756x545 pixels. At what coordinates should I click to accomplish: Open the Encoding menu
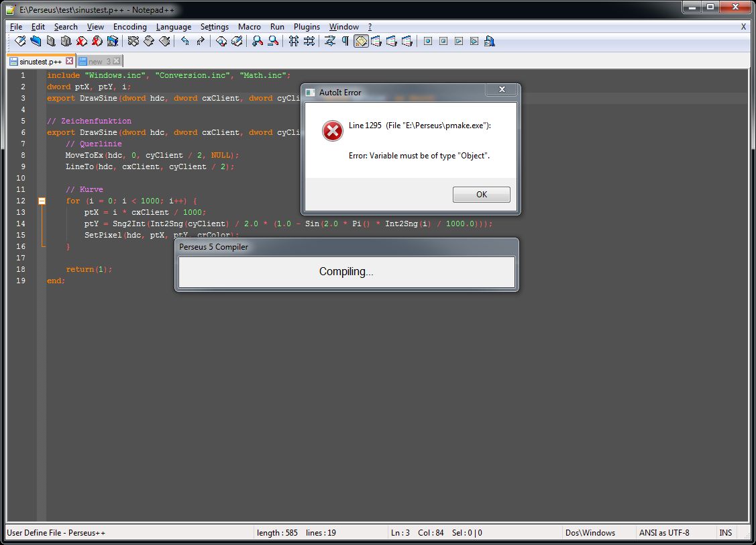129,27
